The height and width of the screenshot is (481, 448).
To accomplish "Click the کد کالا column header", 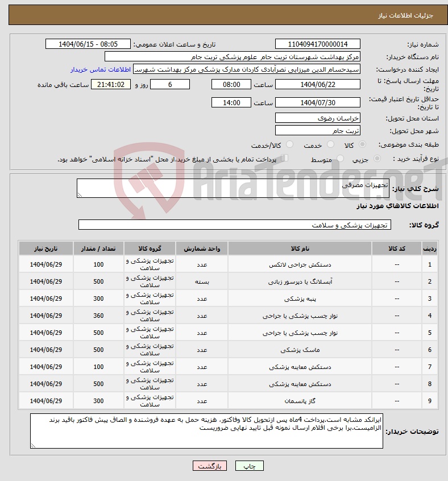I will (397, 248).
